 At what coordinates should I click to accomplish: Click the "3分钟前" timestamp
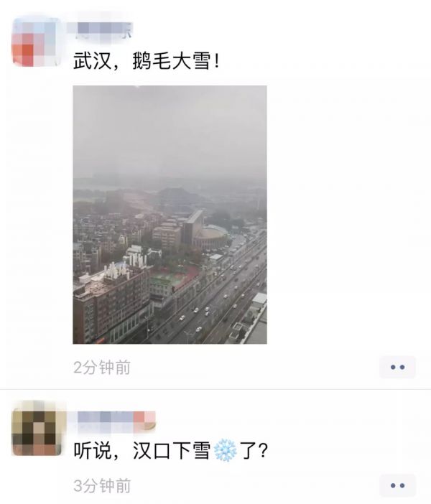click(101, 485)
